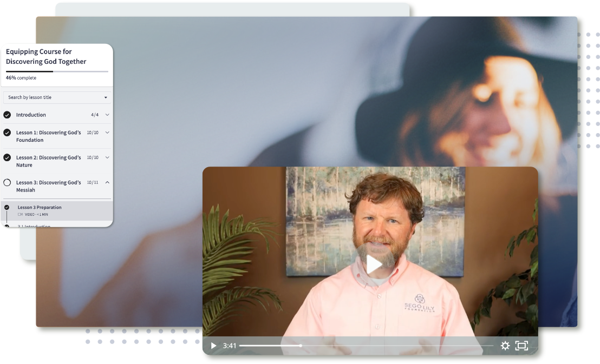This screenshot has width=600, height=364.
Task: Toggle the Introduction completed checkmark
Action: click(x=7, y=115)
